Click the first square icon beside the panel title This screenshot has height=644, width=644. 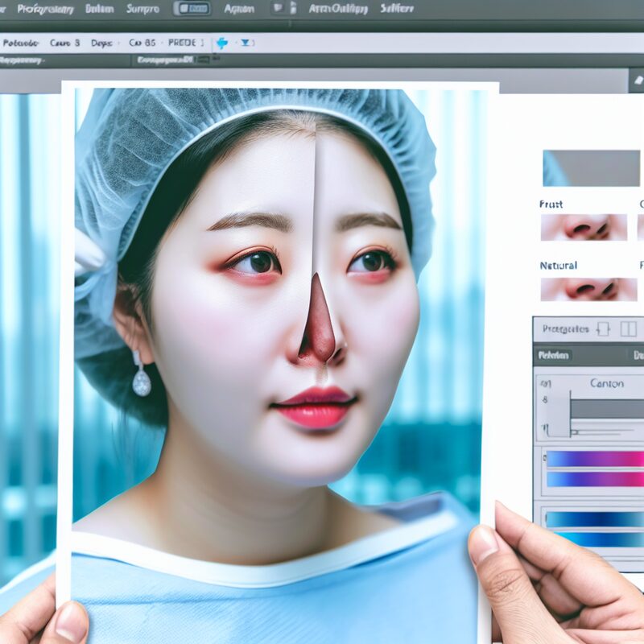[602, 328]
